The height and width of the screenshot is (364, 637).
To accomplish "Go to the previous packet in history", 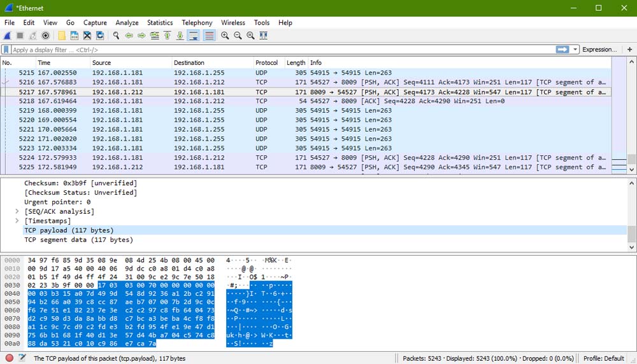I will point(129,36).
